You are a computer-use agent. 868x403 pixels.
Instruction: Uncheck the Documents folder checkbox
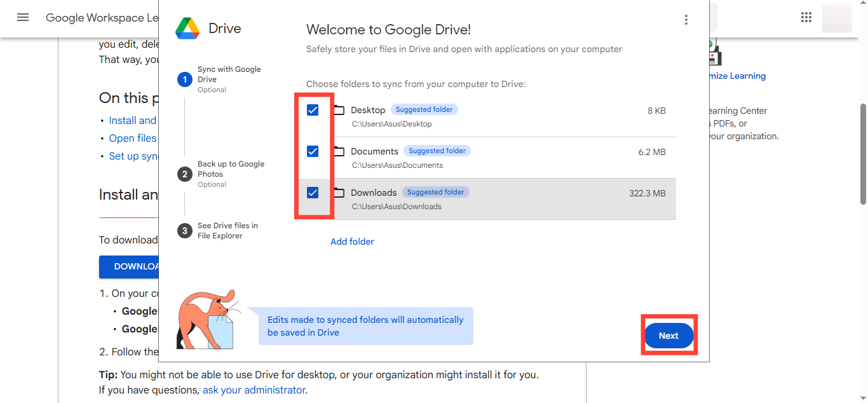pyautogui.click(x=313, y=152)
